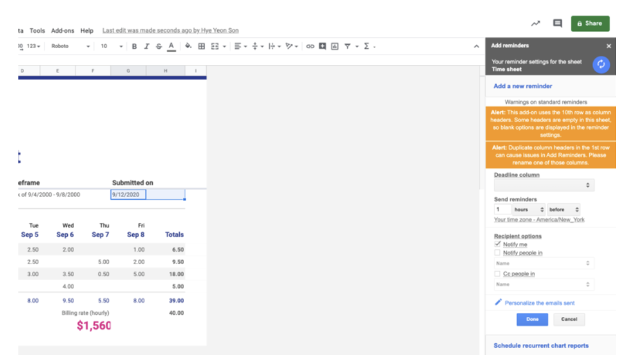Open Deadline column dropdown

(x=544, y=185)
